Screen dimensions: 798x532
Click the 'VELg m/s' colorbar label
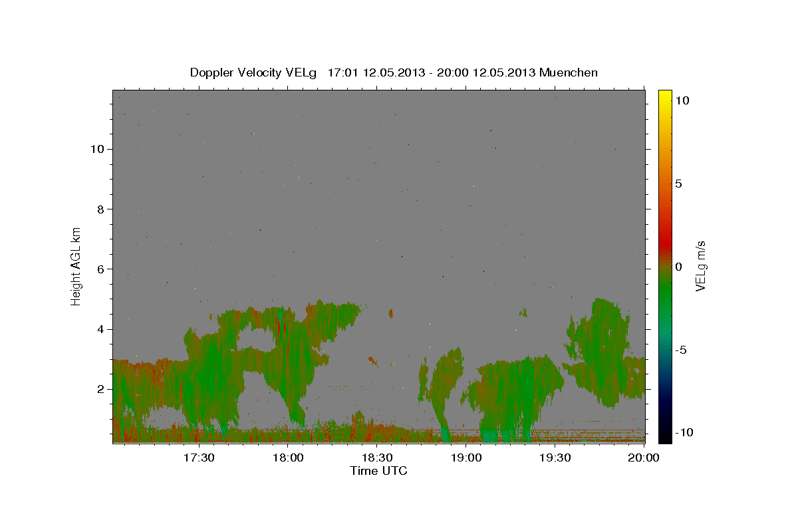coord(700,266)
